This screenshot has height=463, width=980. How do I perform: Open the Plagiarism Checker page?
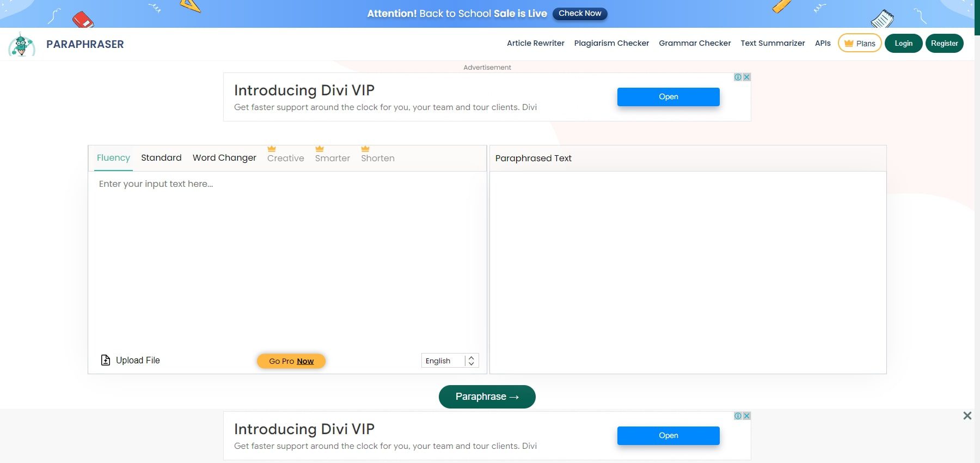pos(611,43)
